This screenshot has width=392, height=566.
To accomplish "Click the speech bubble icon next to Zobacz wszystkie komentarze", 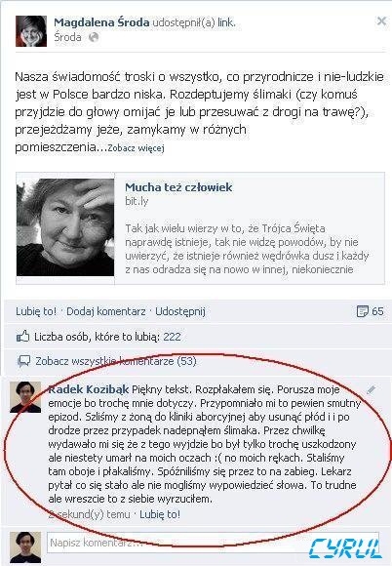I will click(x=23, y=361).
